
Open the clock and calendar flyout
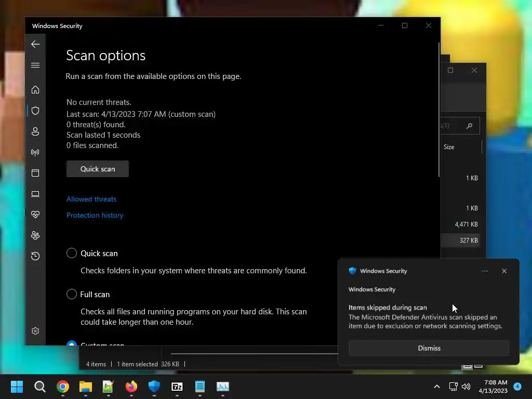click(x=493, y=387)
